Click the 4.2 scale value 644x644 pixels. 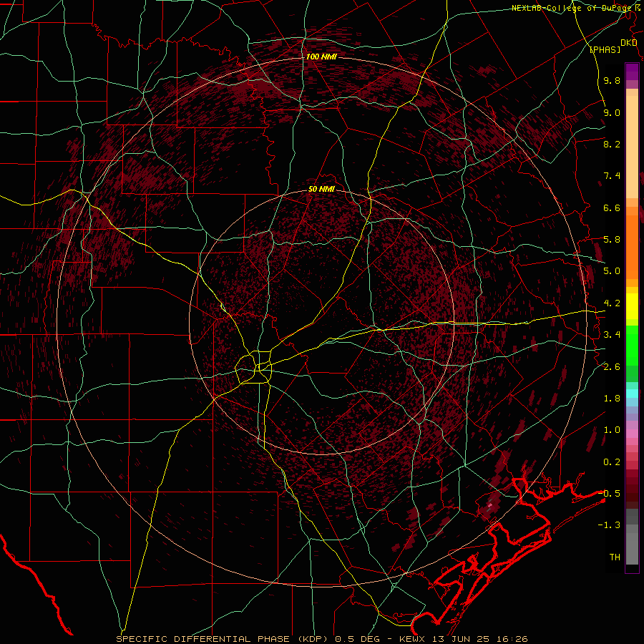point(612,303)
